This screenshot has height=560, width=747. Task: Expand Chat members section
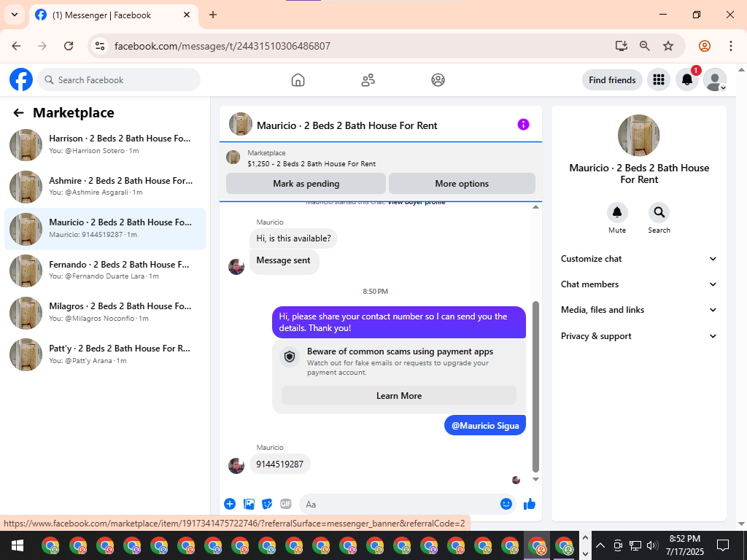639,284
